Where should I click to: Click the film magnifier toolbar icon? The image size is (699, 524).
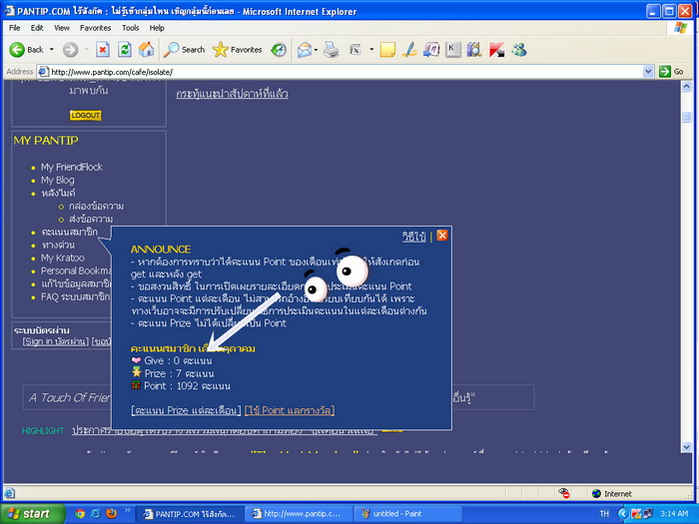point(474,50)
